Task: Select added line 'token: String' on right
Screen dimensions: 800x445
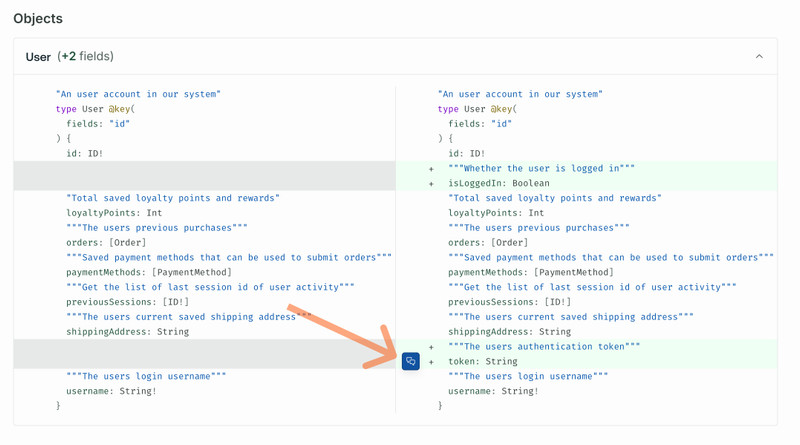Action: 483,361
